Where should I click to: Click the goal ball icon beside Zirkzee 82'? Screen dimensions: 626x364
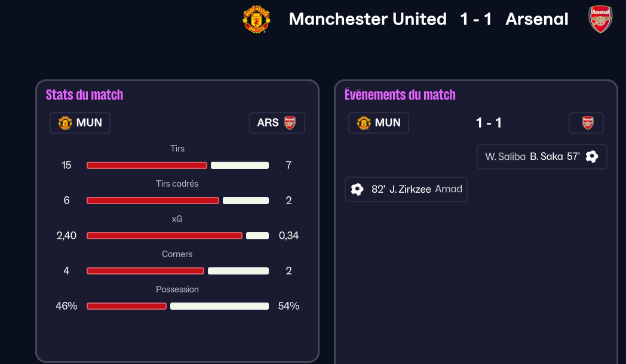357,189
